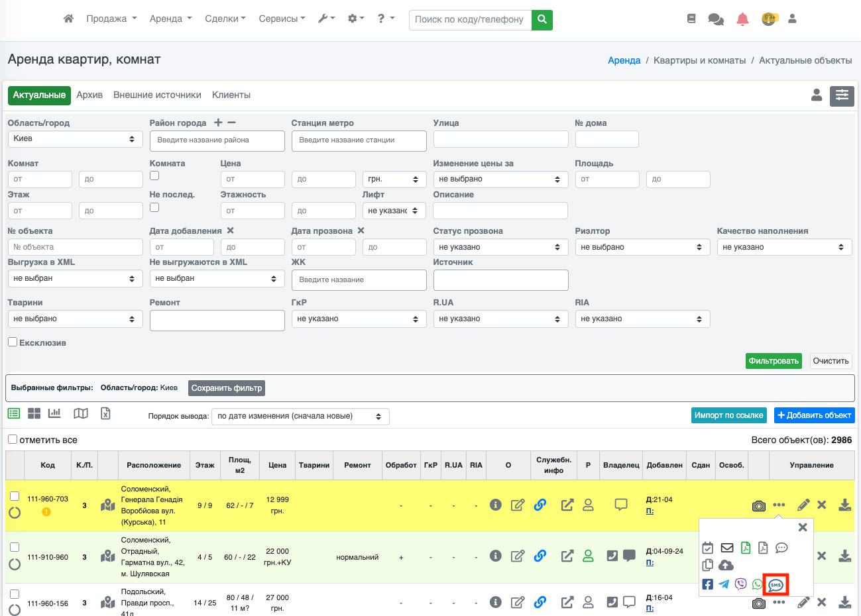Click the SMS icon in the share popup
The image size is (861, 616).
click(x=775, y=585)
